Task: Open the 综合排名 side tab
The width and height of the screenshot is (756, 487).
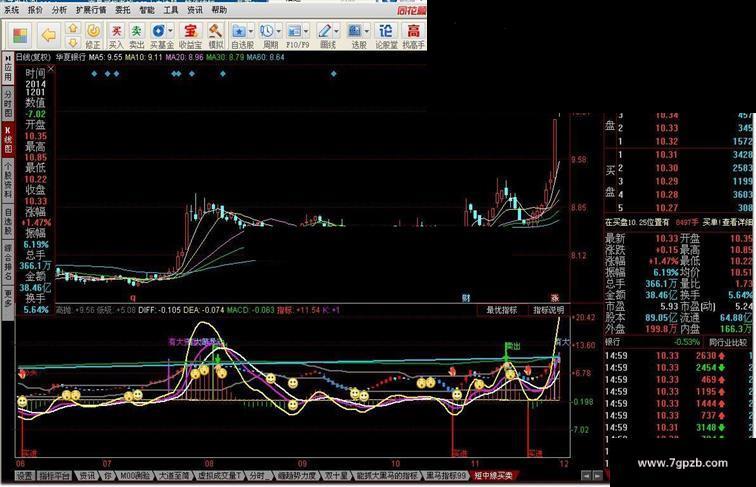Action: tap(8, 263)
